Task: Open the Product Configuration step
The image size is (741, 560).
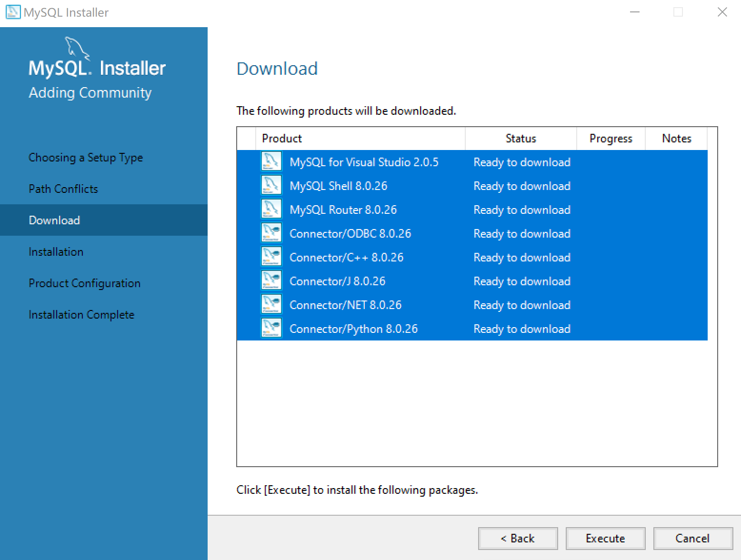Action: (85, 283)
